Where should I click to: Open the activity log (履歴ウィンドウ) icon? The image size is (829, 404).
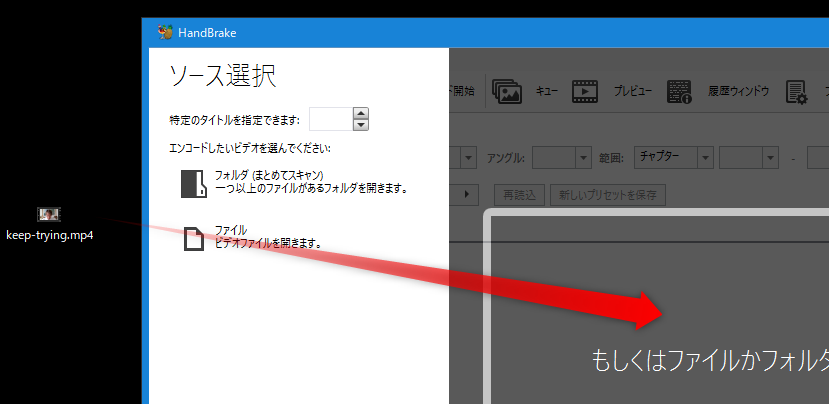681,92
